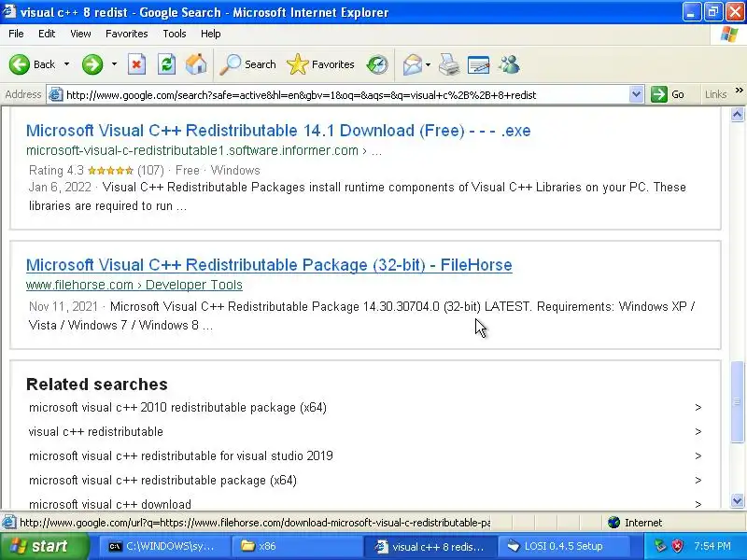Click the Internet zone globe icon
Screen dimensions: 747x560
pyautogui.click(x=614, y=523)
